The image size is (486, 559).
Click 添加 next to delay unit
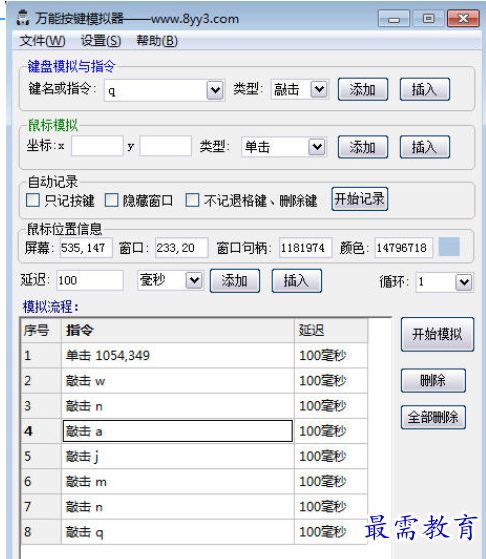pos(235,281)
